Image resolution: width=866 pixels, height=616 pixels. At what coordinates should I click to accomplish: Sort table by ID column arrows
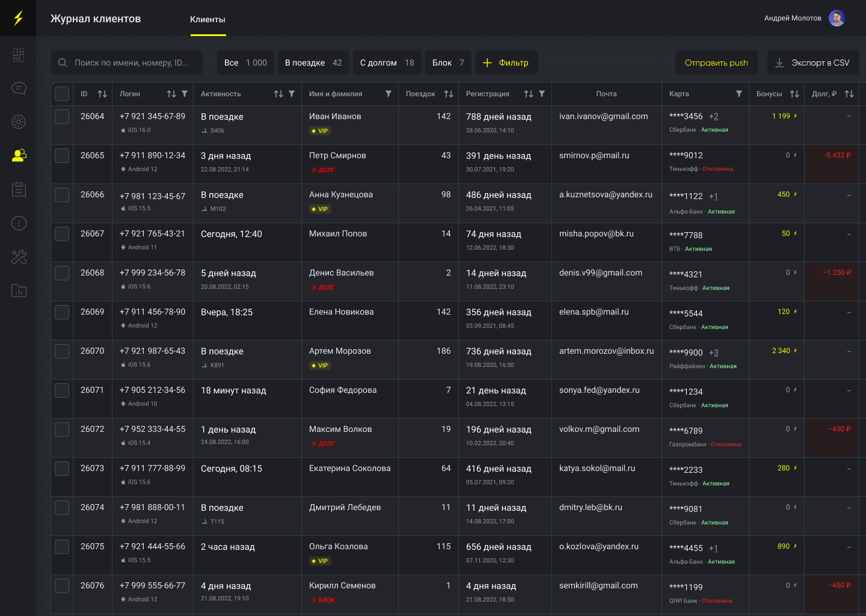102,94
